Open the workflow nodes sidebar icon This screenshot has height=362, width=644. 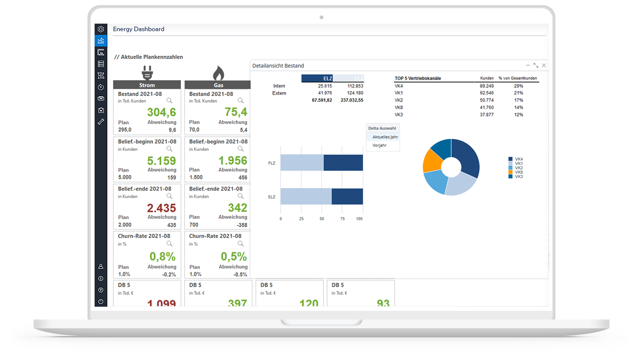(x=101, y=75)
